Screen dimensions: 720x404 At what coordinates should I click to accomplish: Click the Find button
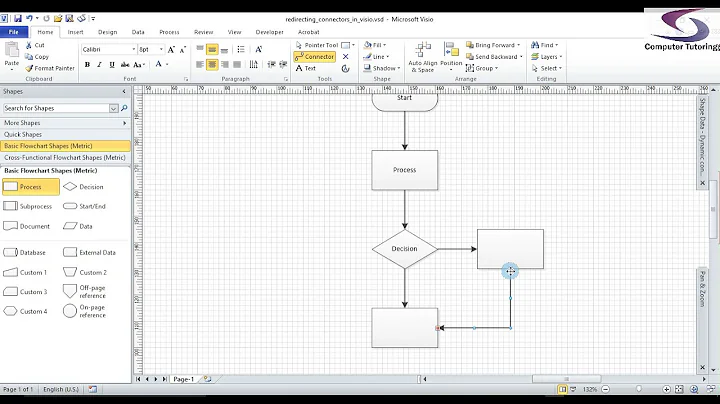(545, 45)
